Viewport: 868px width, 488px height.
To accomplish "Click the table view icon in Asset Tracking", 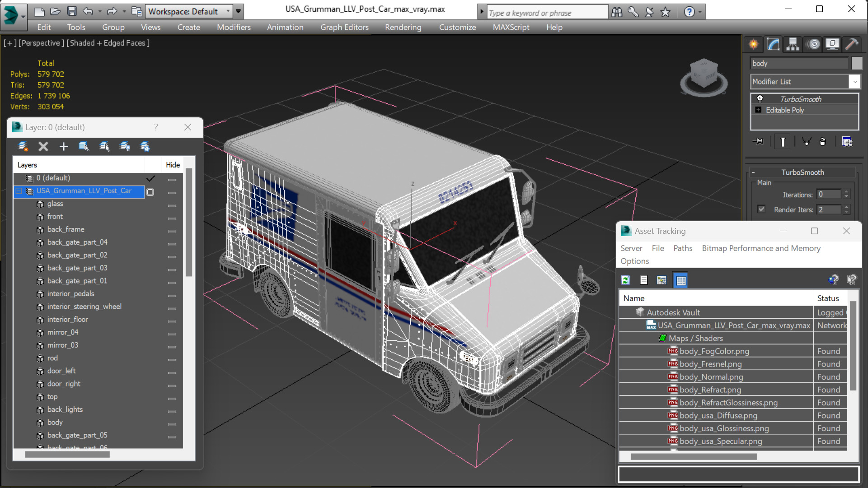I will [681, 280].
